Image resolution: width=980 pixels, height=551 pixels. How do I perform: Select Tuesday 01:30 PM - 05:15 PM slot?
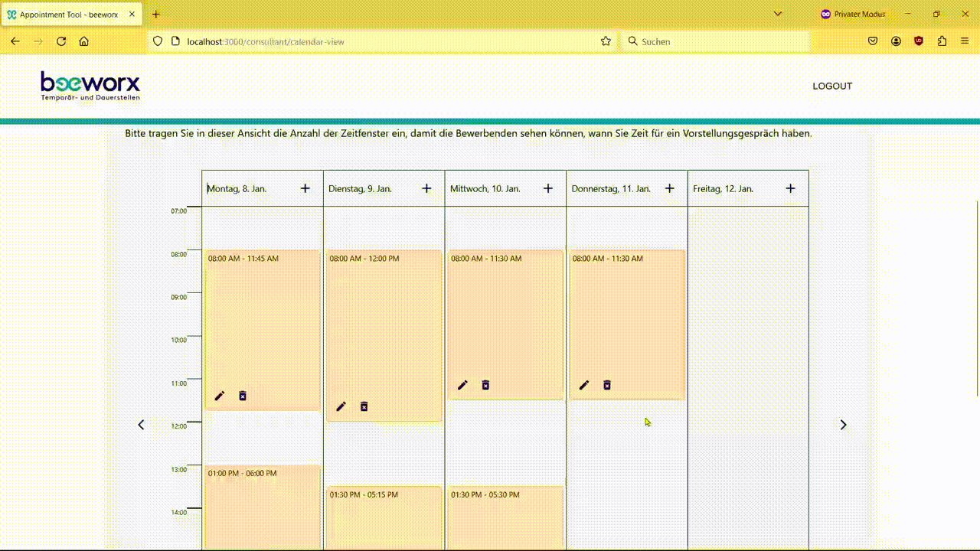(384, 517)
